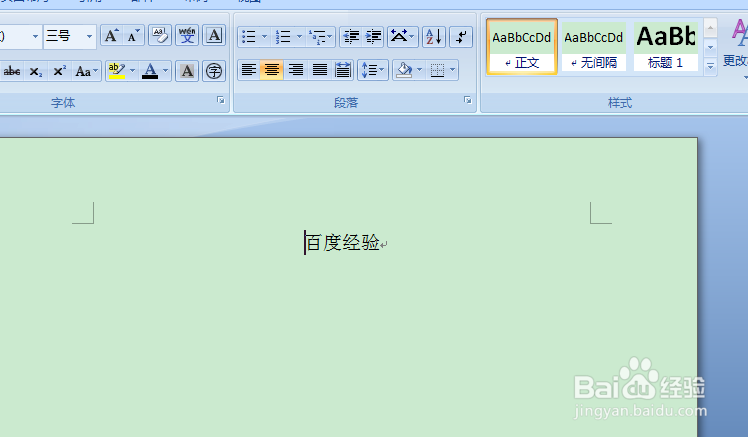This screenshot has width=748, height=437.
Task: Apply the font color button
Action: tap(150, 71)
